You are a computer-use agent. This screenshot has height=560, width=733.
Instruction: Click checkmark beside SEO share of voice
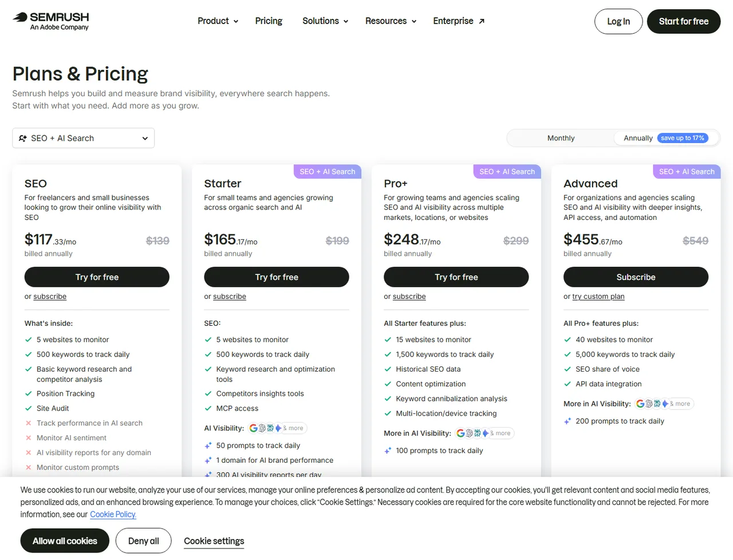click(568, 369)
